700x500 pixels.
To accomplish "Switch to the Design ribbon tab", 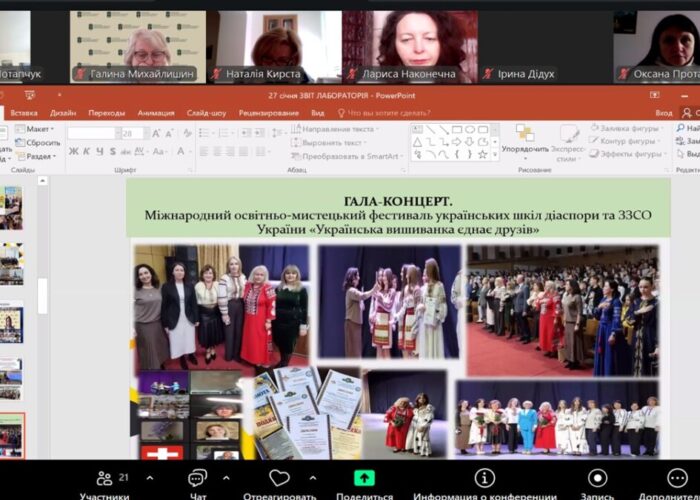I will point(63,113).
